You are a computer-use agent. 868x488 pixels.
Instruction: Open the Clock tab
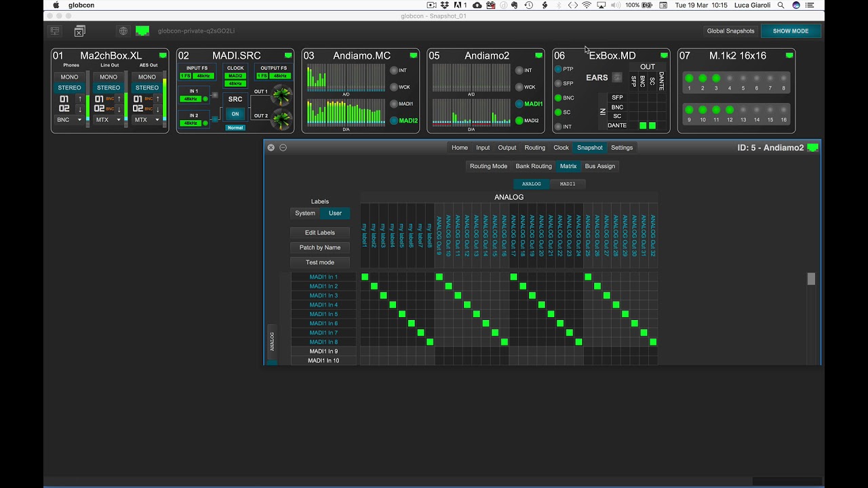coord(561,148)
